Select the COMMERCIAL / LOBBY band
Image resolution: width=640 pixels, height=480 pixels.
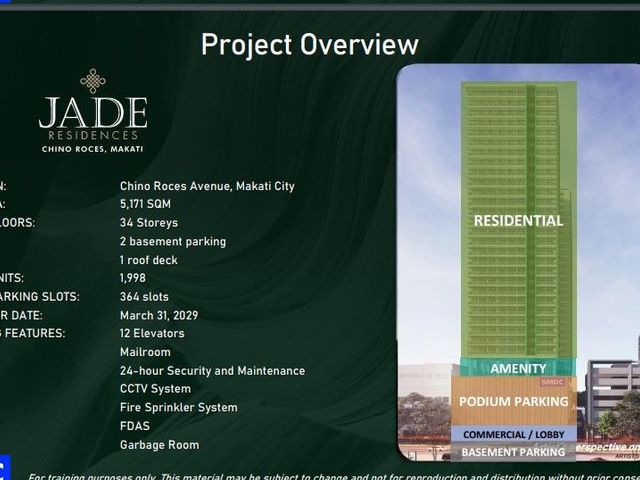click(x=513, y=434)
